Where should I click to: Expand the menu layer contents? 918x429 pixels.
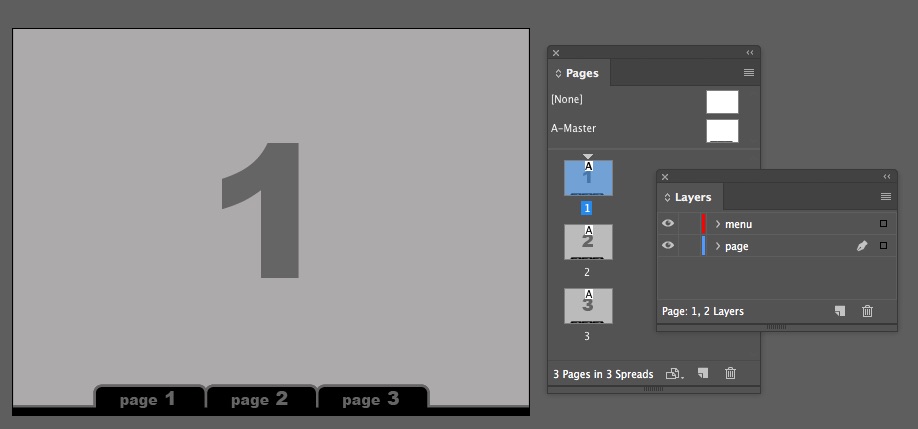point(718,224)
